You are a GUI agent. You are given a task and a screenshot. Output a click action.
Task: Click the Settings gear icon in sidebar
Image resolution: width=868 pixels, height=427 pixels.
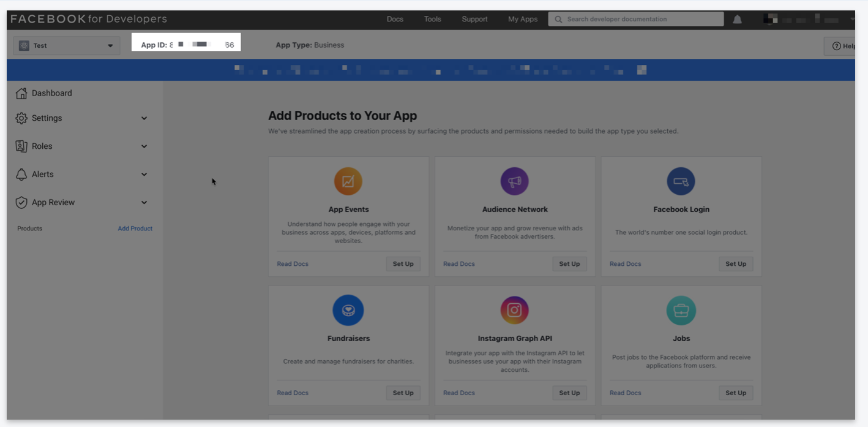(x=21, y=118)
